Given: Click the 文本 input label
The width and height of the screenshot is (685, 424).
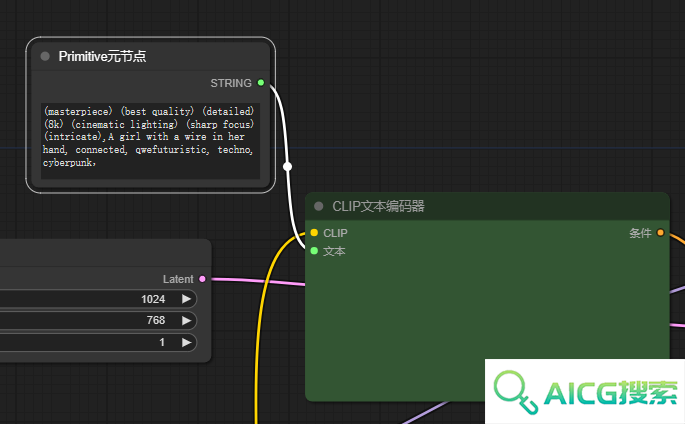Looking at the screenshot, I should coord(334,251).
